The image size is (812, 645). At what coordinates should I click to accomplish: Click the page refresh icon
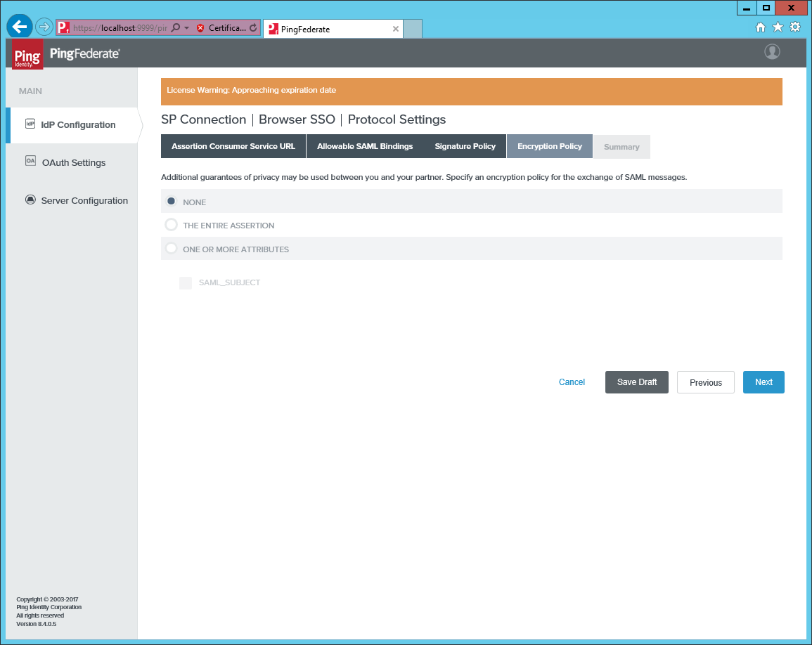pos(252,28)
